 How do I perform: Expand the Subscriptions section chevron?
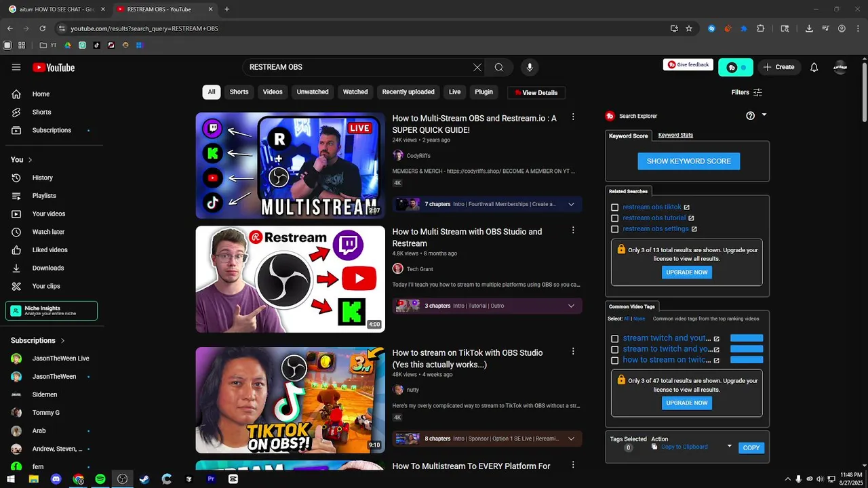62,341
